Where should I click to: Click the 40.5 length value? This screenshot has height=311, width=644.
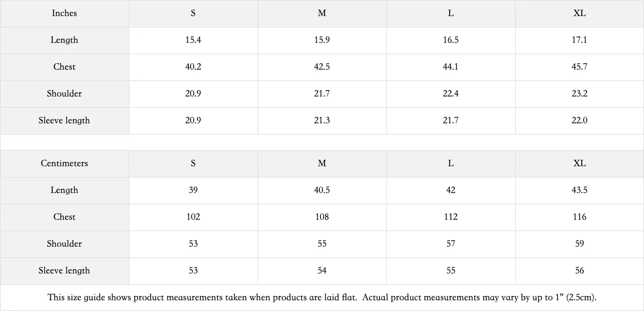pos(322,190)
